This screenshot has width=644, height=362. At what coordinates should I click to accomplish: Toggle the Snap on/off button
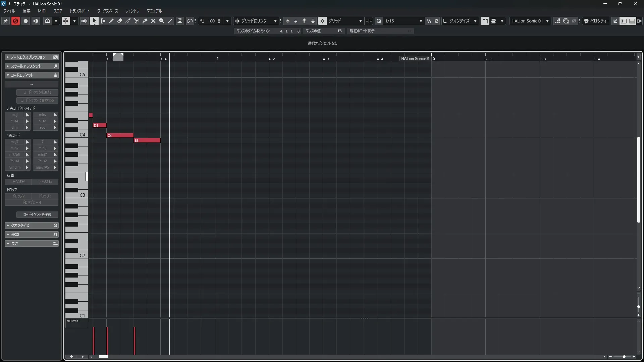tap(322, 21)
